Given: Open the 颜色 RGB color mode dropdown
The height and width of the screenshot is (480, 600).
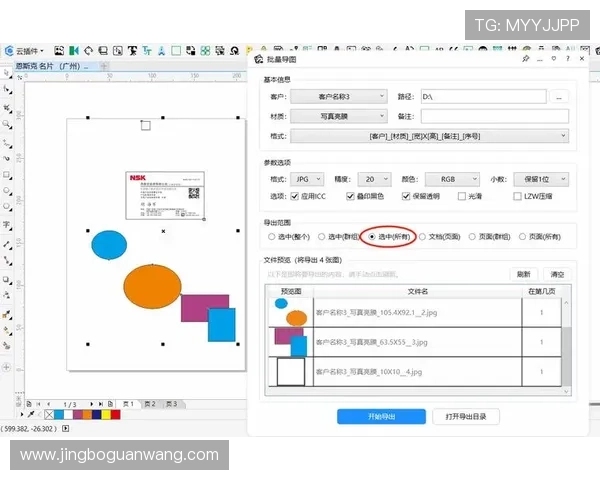Looking at the screenshot, I should click(452, 179).
